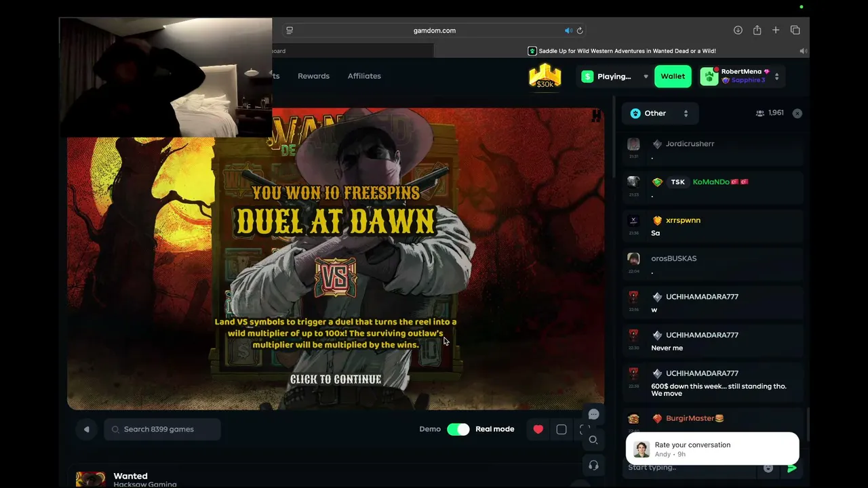Viewport: 868px width, 488px height.
Task: Favorite the game with the heart icon
Action: coord(538,429)
